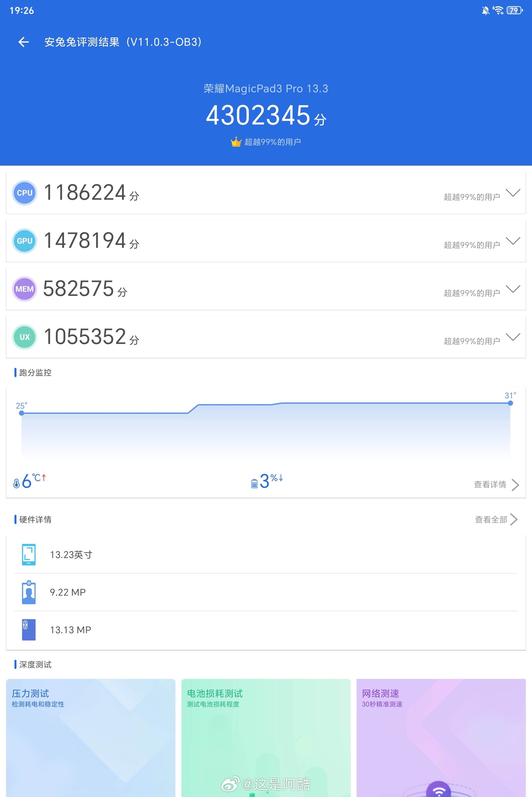Screen dimensions: 532x797
Task: Click the GPU score badge icon
Action: pos(24,241)
